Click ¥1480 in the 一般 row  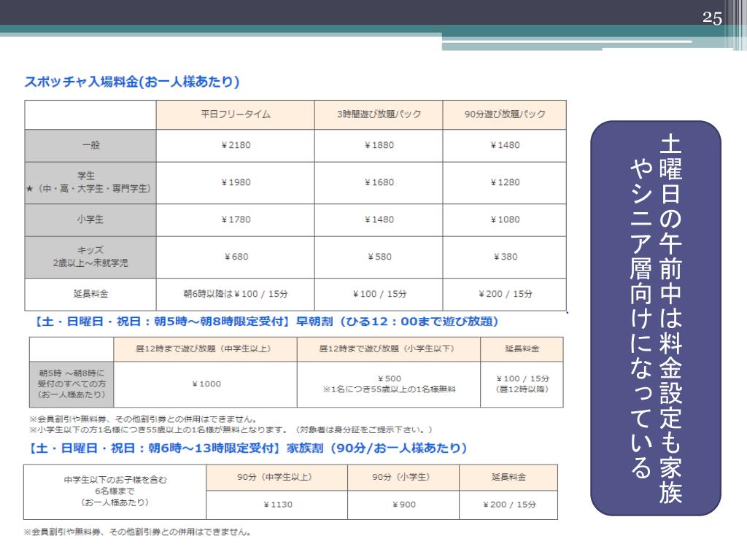tap(505, 145)
